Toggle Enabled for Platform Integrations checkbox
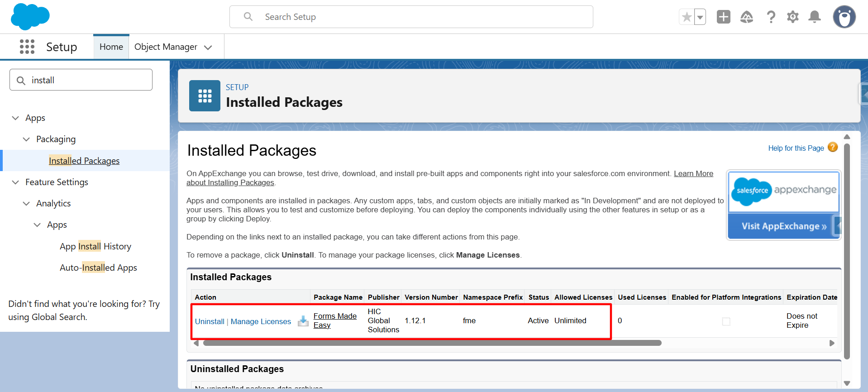Screen dimensions: 868x392 [726, 321]
